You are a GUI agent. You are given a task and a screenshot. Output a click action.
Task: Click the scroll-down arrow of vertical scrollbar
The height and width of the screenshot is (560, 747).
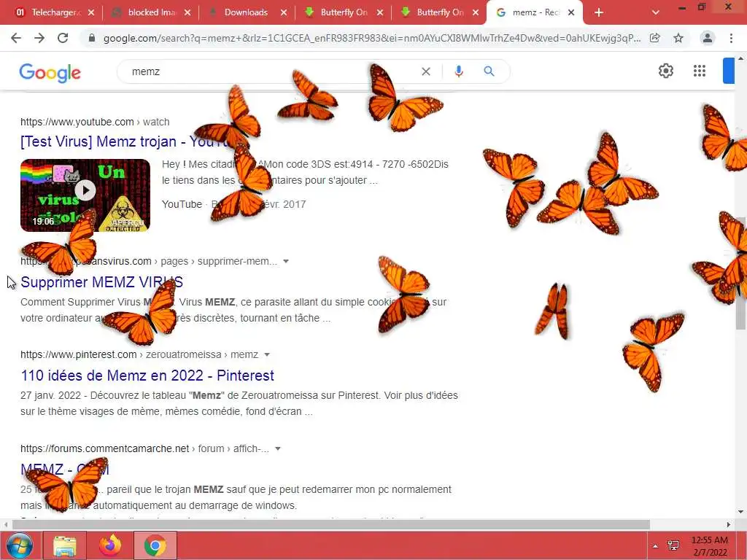(x=741, y=513)
